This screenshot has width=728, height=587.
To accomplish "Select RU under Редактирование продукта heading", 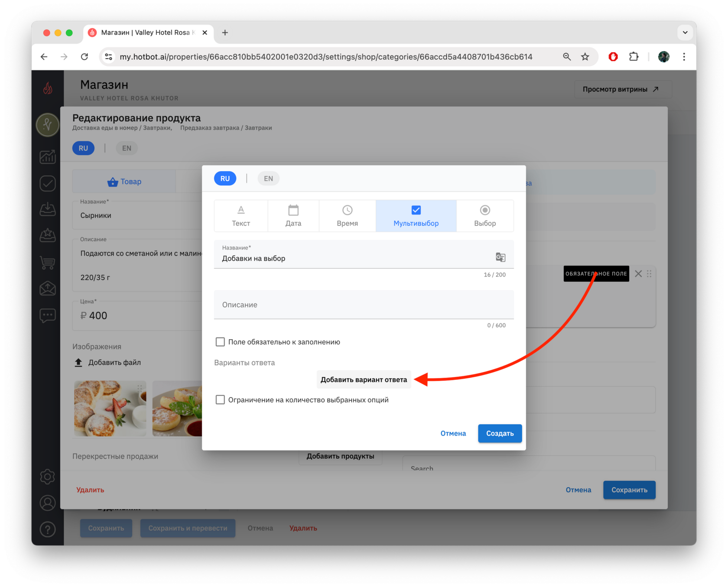I will [83, 148].
